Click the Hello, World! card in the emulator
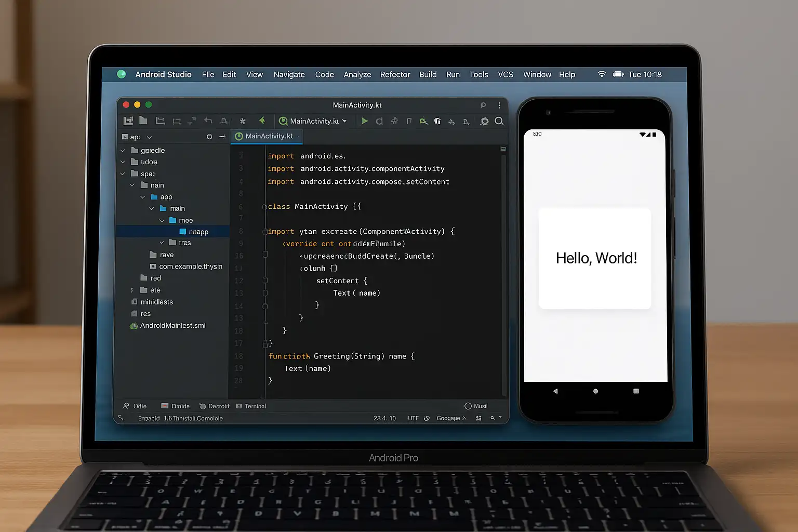The width and height of the screenshot is (798, 532). point(595,258)
